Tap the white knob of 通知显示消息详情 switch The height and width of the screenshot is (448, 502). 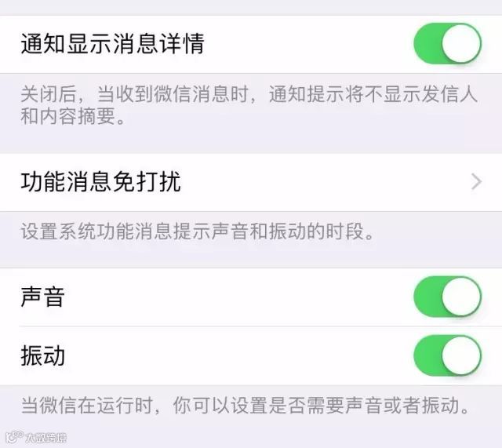461,43
